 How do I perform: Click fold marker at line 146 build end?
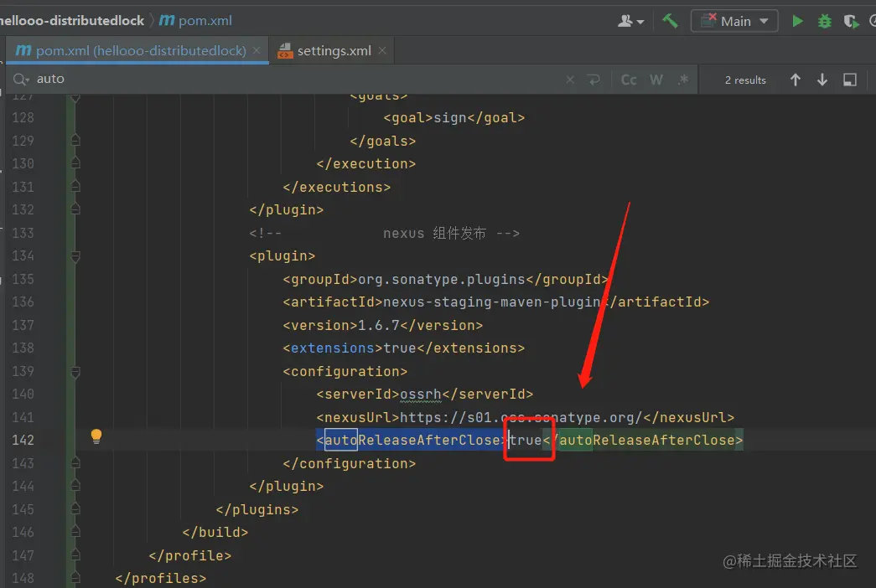pyautogui.click(x=75, y=532)
